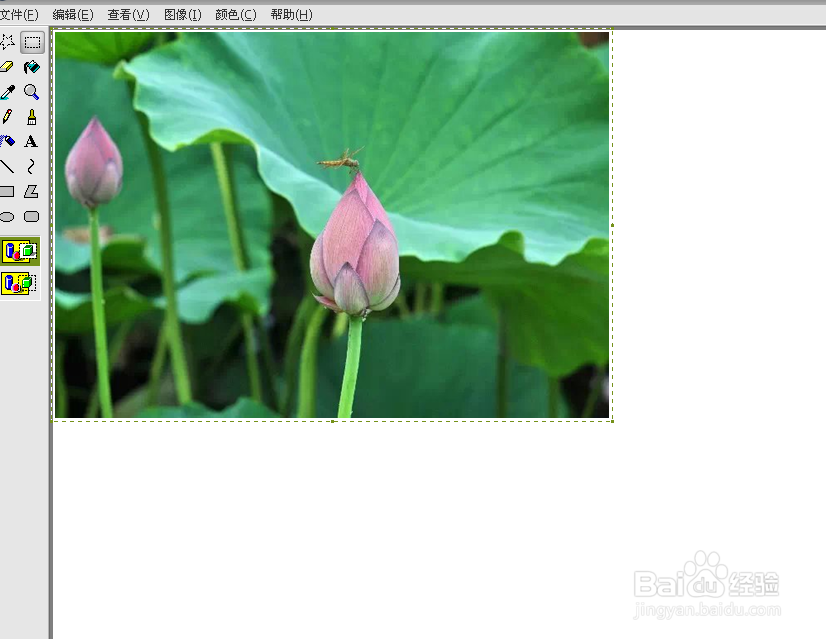Select the Brush tool
Screen dimensions: 826x639
pos(32,117)
